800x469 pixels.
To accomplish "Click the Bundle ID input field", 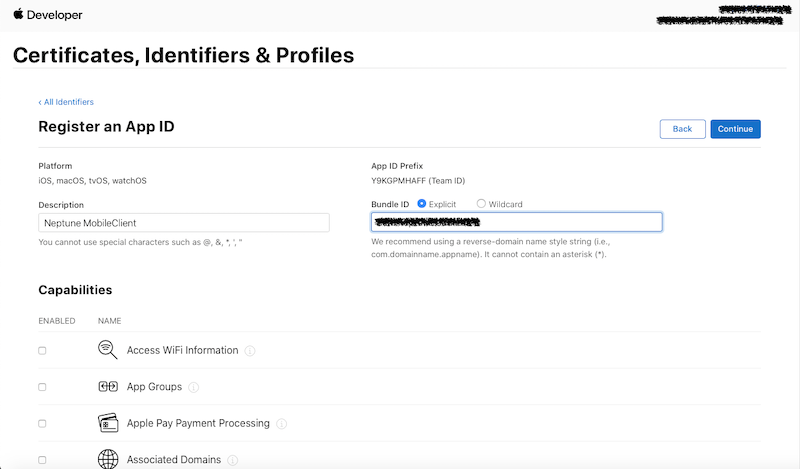I will point(516,222).
